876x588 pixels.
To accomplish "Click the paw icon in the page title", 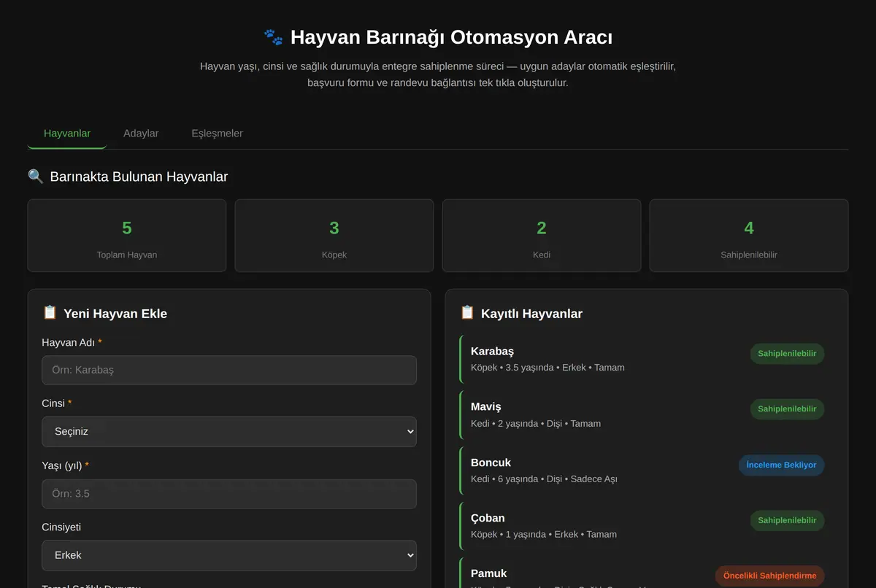I will point(274,36).
